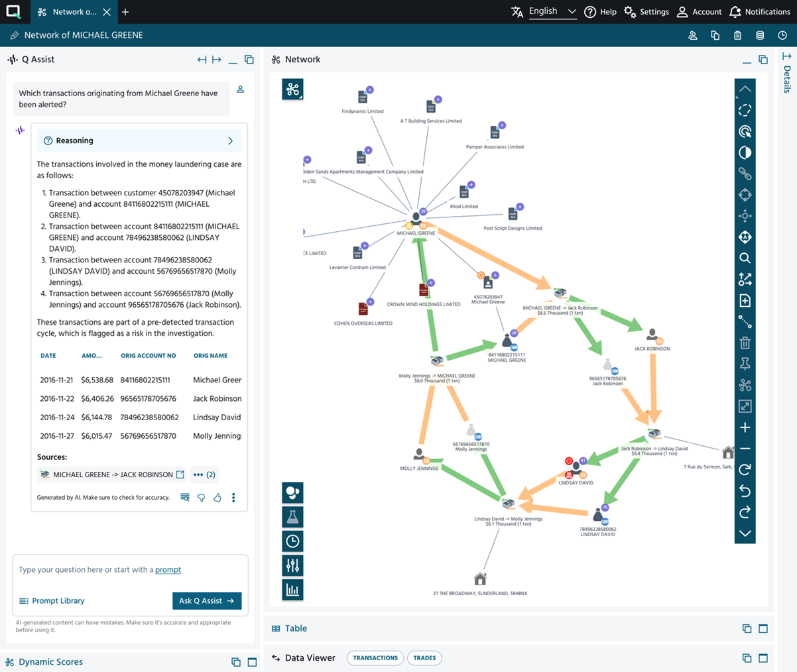Click the Ask Q Assist button
The image size is (797, 672).
click(207, 600)
